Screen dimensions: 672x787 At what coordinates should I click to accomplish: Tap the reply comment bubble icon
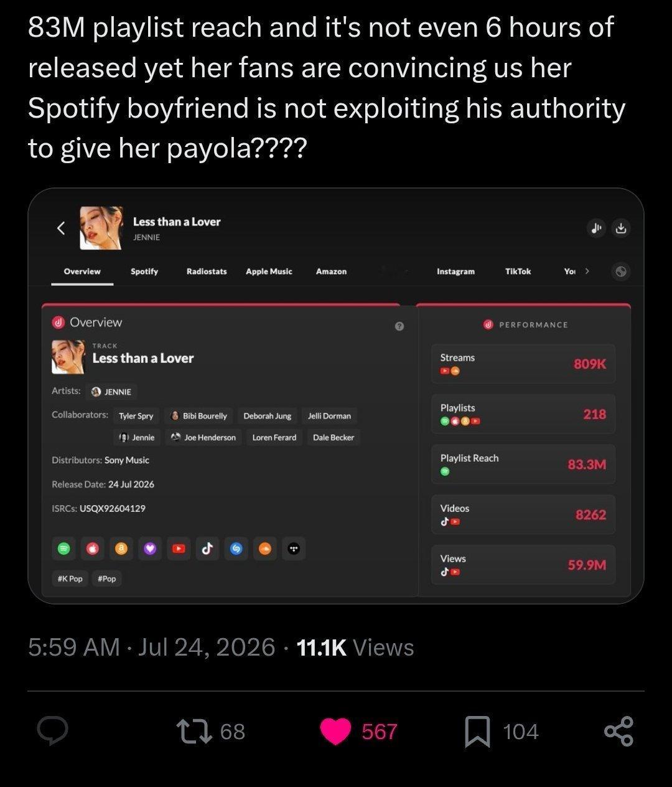pyautogui.click(x=52, y=732)
